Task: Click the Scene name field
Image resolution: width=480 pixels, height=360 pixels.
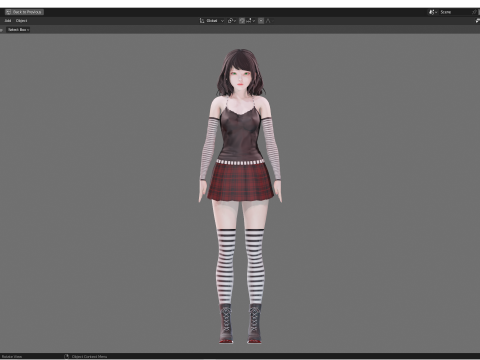Action: tap(454, 12)
